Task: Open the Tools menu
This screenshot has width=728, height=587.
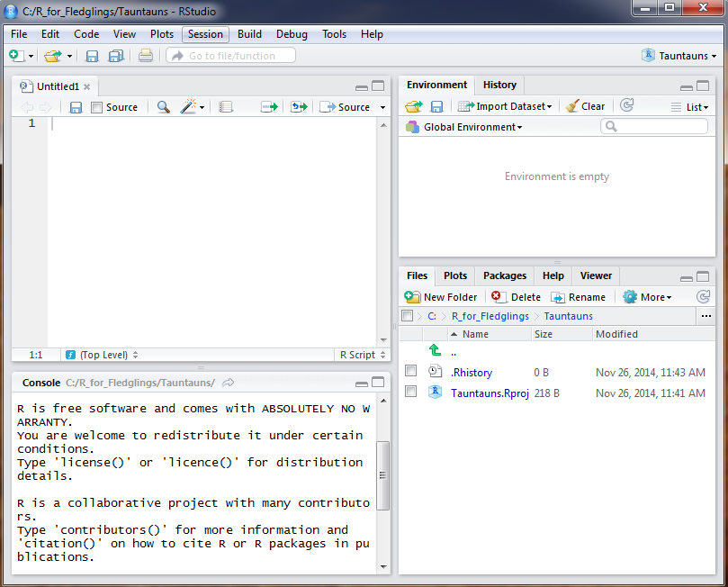Action: [x=334, y=34]
